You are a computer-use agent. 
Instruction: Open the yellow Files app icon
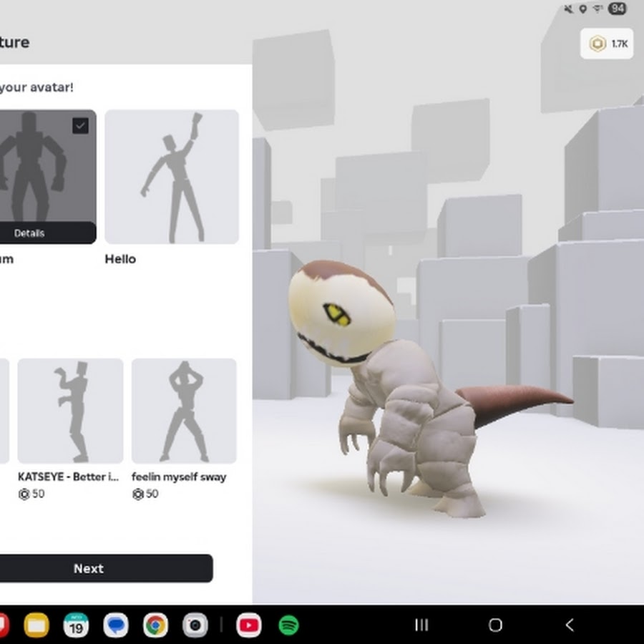coord(36,625)
